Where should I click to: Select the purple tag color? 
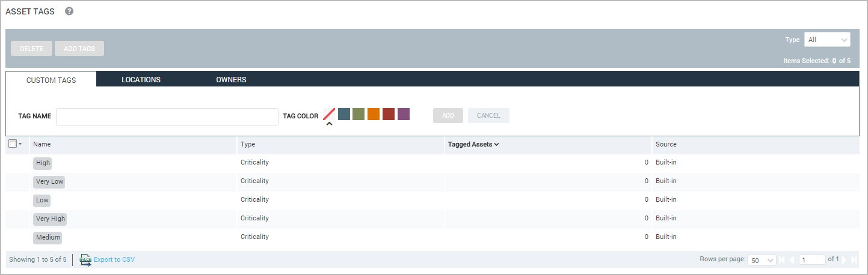point(404,114)
